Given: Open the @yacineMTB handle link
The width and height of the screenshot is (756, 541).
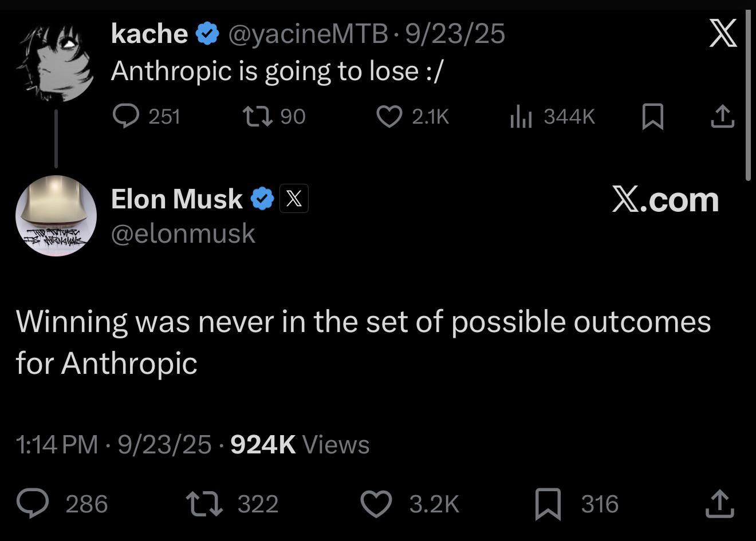Looking at the screenshot, I should [308, 34].
